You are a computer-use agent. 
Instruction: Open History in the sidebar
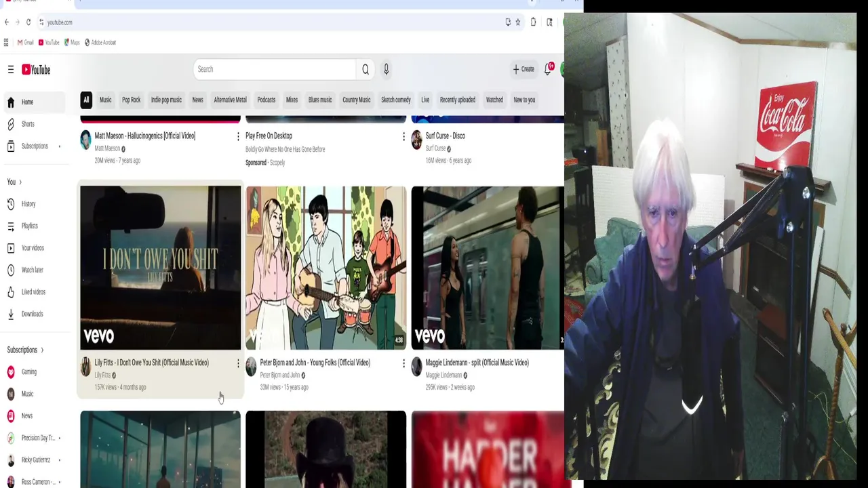(x=34, y=204)
